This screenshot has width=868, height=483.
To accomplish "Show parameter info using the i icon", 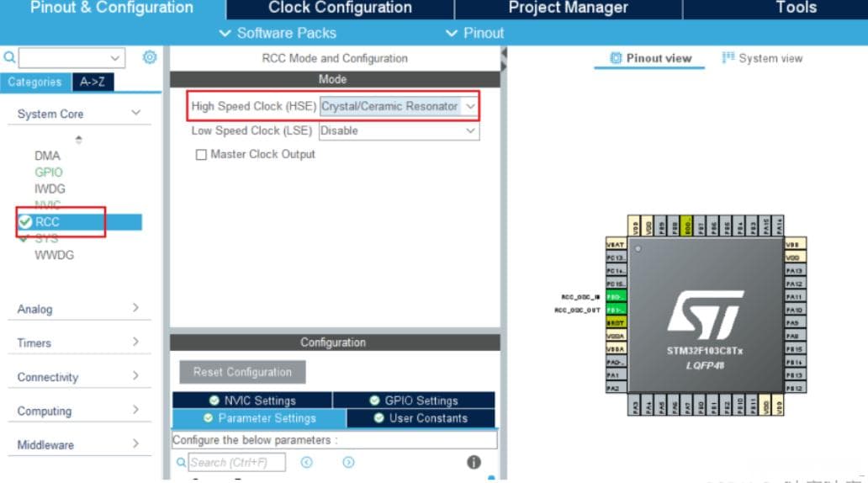I will [x=474, y=462].
